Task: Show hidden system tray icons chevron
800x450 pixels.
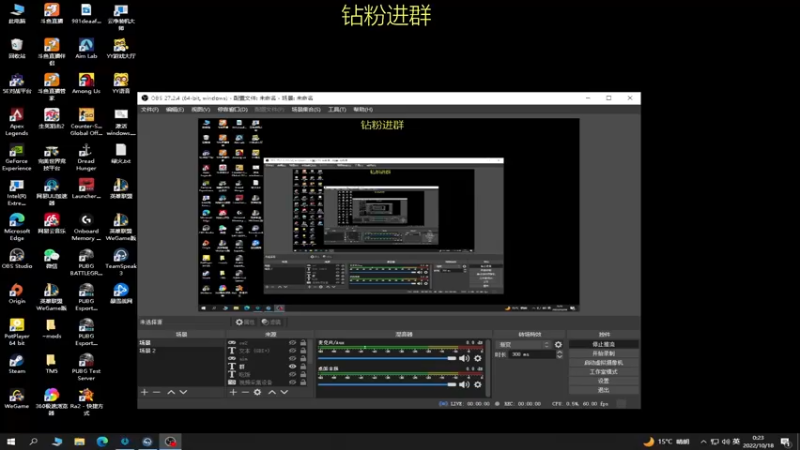Action: click(x=703, y=442)
